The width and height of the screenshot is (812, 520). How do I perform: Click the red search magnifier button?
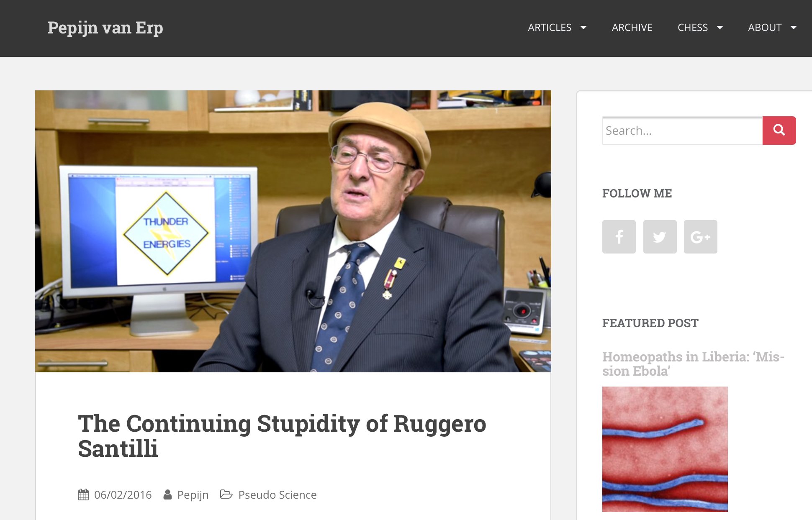click(779, 131)
